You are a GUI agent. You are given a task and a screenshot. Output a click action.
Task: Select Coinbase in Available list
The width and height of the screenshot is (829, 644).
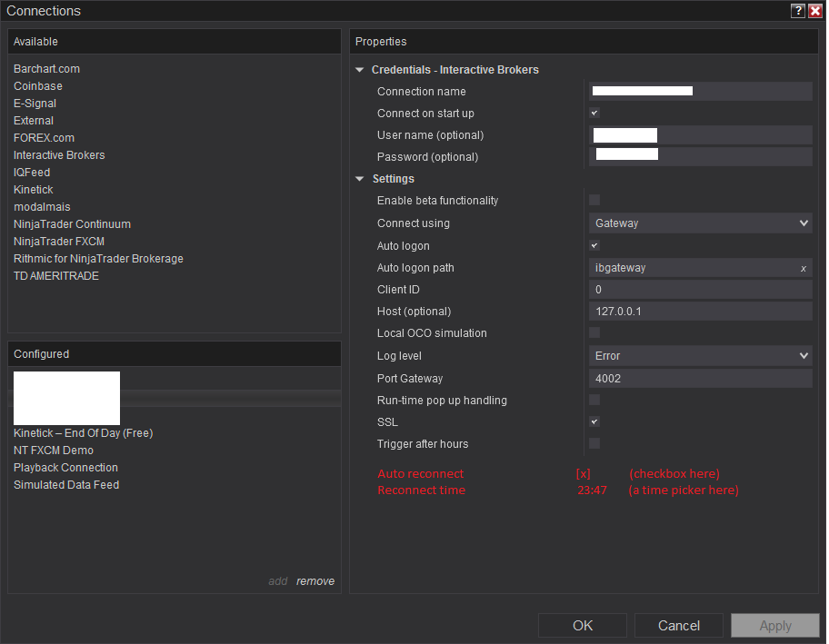point(38,86)
